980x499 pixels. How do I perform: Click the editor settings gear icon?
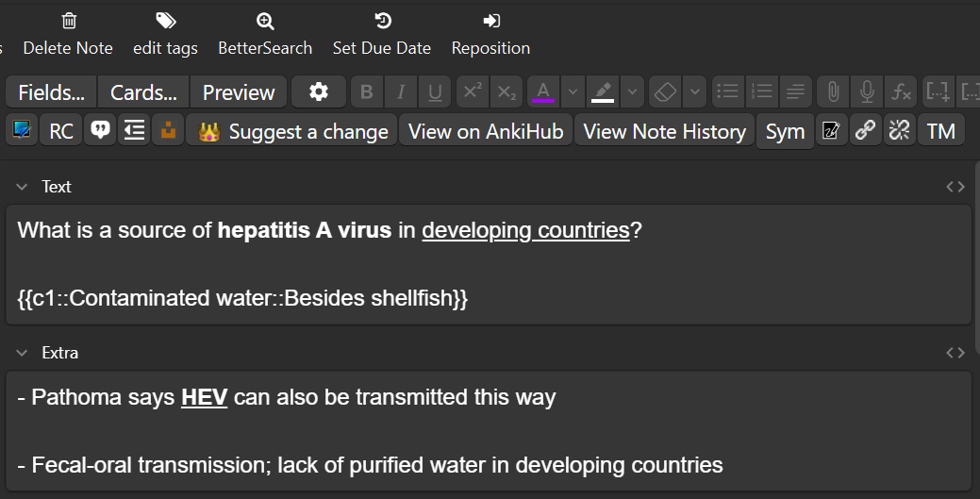(x=319, y=91)
